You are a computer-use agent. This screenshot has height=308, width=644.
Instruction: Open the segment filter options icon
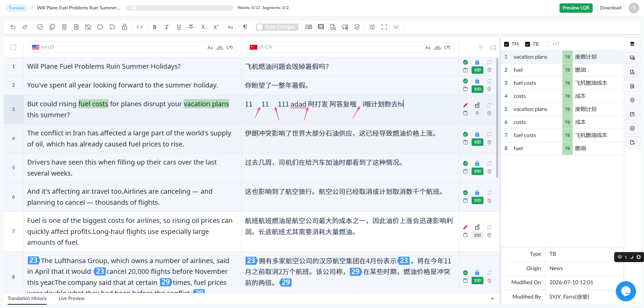(x=481, y=48)
